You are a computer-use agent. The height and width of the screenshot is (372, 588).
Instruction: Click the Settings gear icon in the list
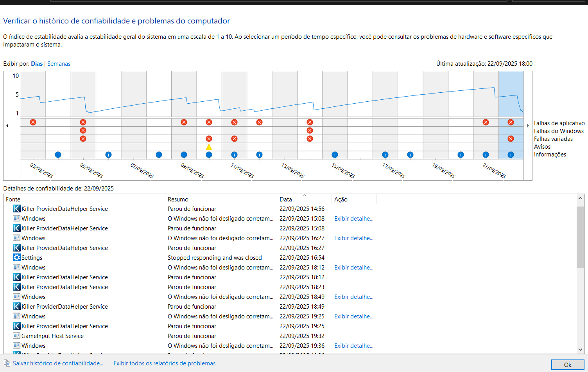[x=17, y=257]
